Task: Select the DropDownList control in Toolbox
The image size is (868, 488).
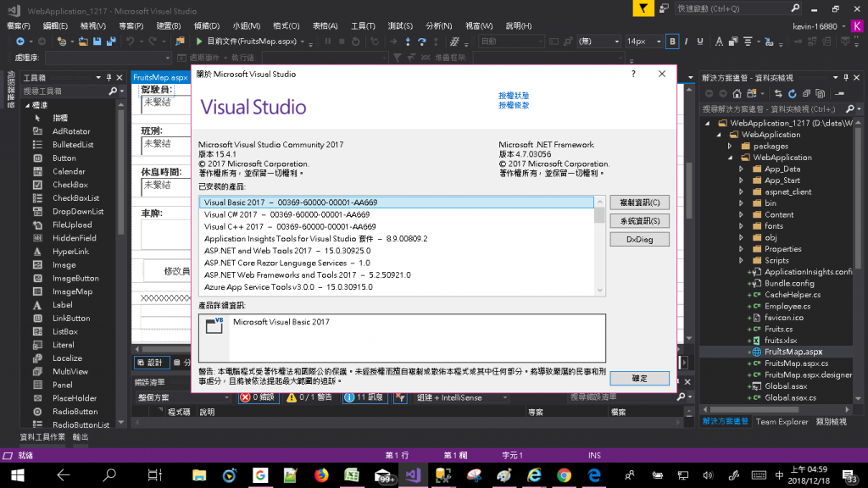Action: pos(78,211)
